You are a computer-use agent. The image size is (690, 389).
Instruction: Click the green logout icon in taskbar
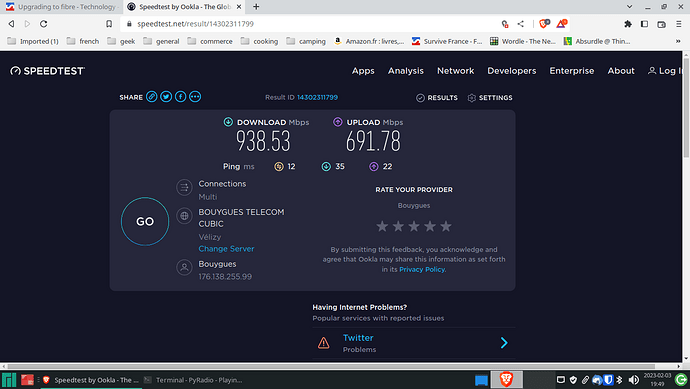[x=681, y=379]
